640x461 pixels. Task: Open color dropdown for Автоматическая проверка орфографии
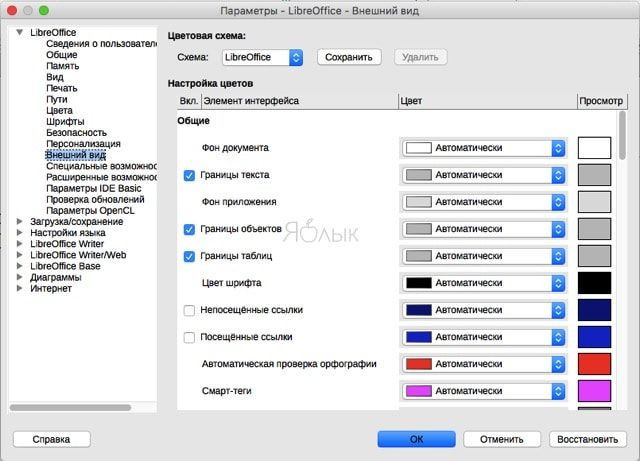(484, 364)
